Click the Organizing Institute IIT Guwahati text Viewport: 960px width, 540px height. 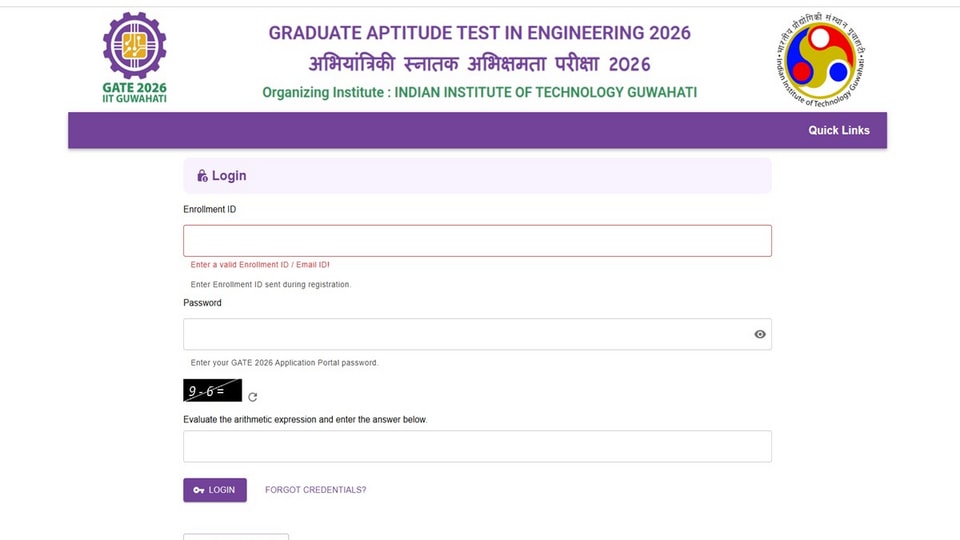(479, 92)
